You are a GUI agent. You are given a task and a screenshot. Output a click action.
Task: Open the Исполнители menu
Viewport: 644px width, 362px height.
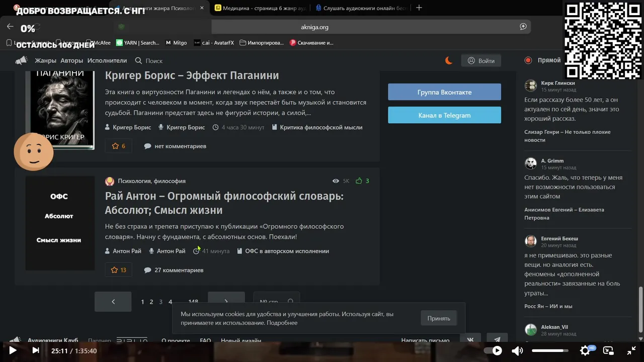tap(107, 61)
